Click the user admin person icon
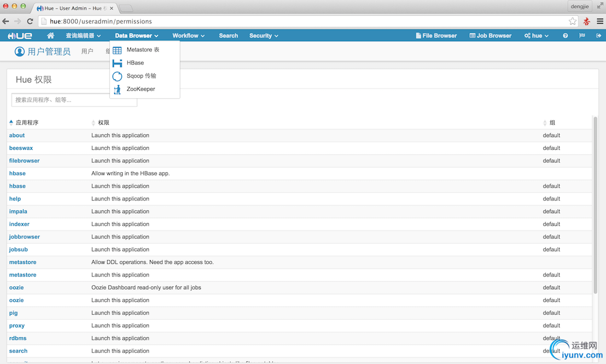606x364 pixels. click(x=19, y=51)
